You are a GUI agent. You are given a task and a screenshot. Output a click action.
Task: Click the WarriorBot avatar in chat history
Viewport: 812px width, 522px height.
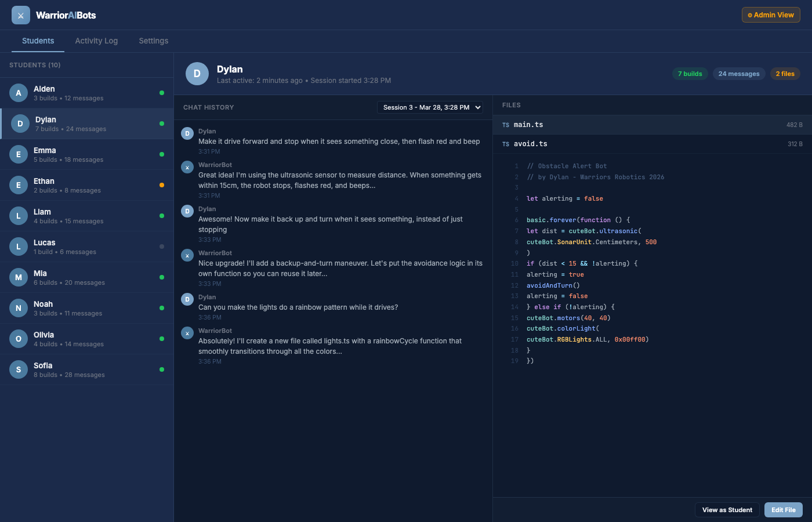187,167
